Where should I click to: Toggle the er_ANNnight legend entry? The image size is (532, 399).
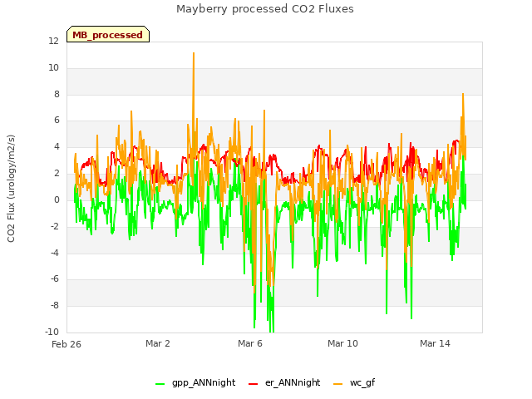point(284,382)
